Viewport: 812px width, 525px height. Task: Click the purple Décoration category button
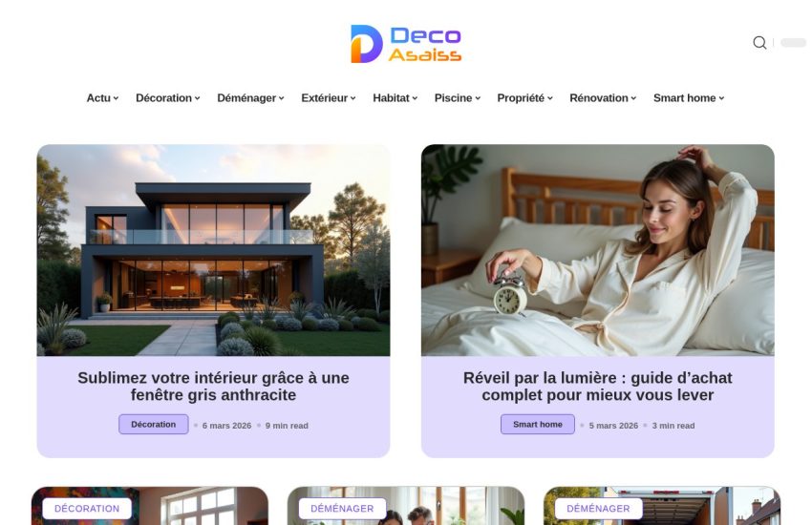click(153, 424)
